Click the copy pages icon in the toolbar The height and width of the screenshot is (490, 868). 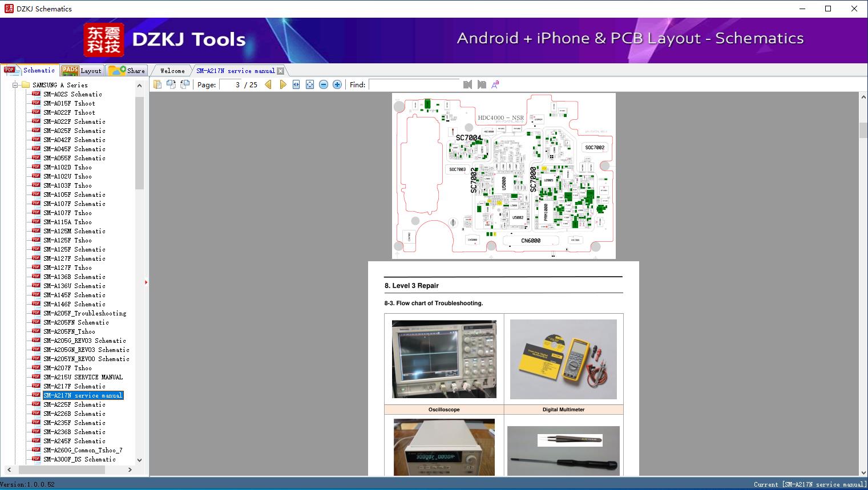point(157,84)
